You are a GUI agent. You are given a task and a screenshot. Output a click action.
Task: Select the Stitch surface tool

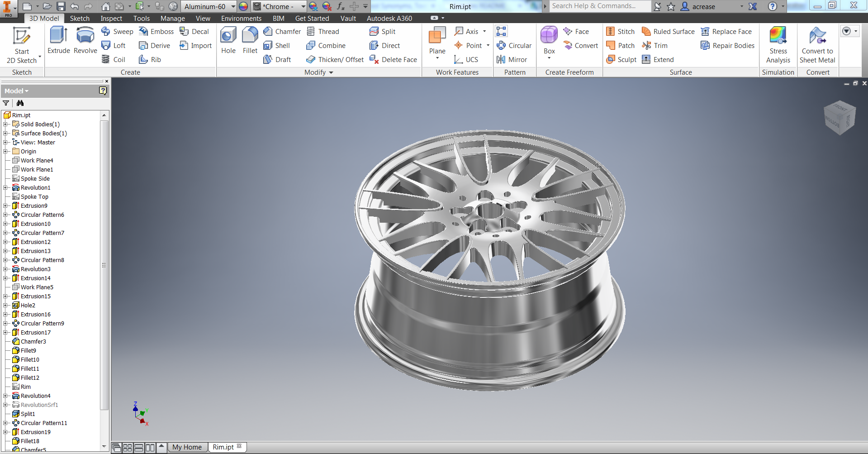tap(620, 31)
